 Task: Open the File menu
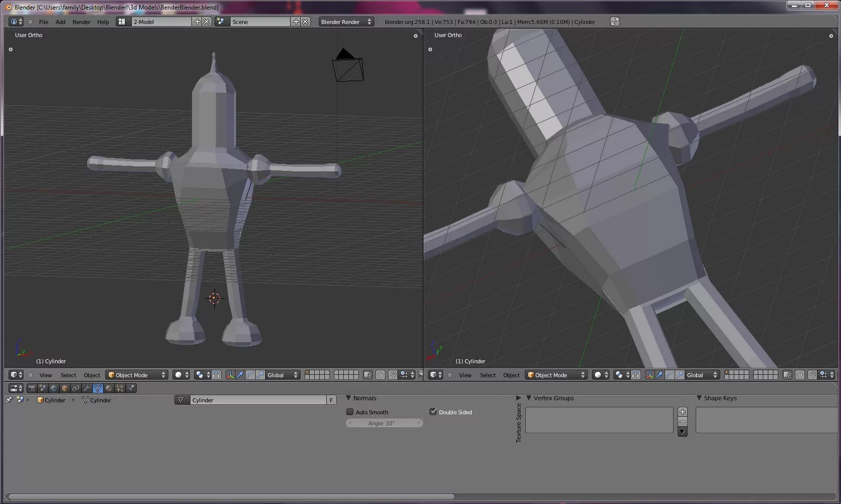click(x=44, y=22)
